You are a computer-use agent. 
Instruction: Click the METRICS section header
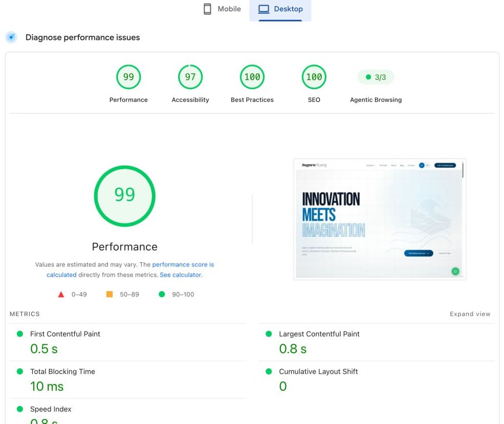[25, 314]
